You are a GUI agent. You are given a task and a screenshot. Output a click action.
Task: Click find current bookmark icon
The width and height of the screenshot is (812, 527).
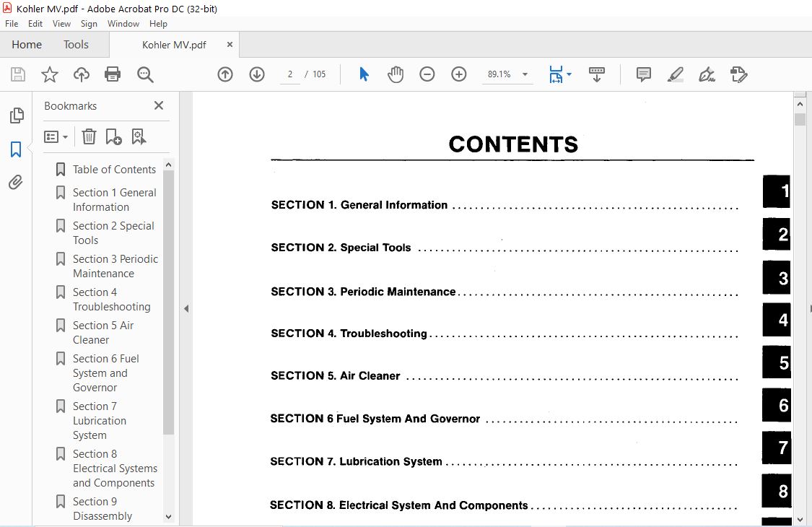pos(139,136)
